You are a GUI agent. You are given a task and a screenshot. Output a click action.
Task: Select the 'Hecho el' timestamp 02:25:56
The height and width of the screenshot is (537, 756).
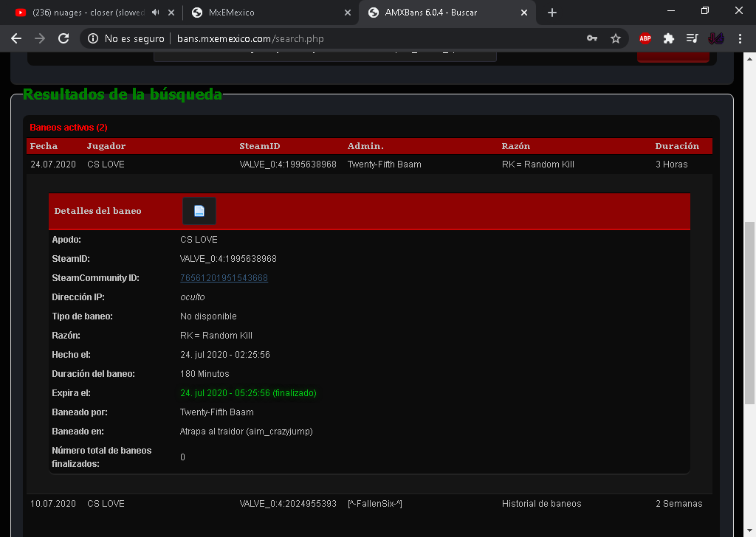coord(225,355)
